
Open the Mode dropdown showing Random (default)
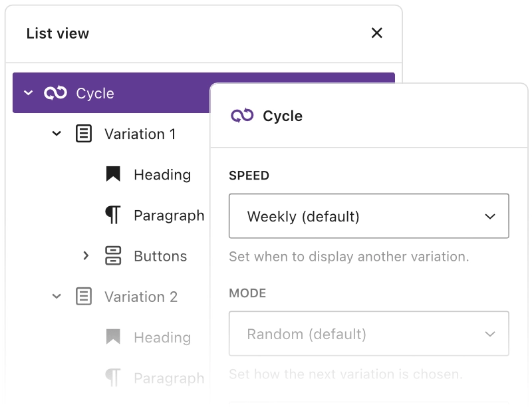click(x=368, y=333)
